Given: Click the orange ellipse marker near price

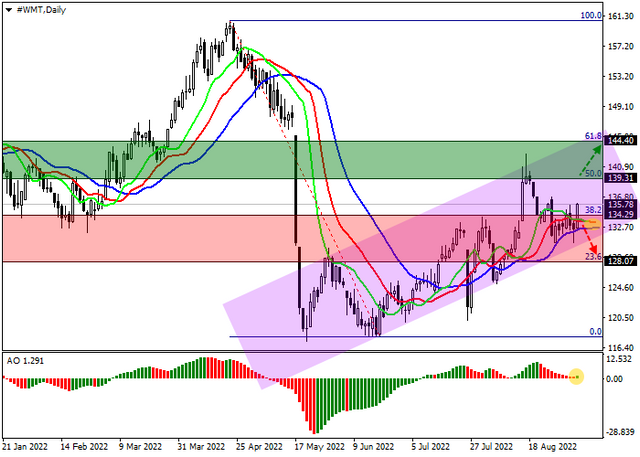Looking at the screenshot, I should [x=593, y=223].
